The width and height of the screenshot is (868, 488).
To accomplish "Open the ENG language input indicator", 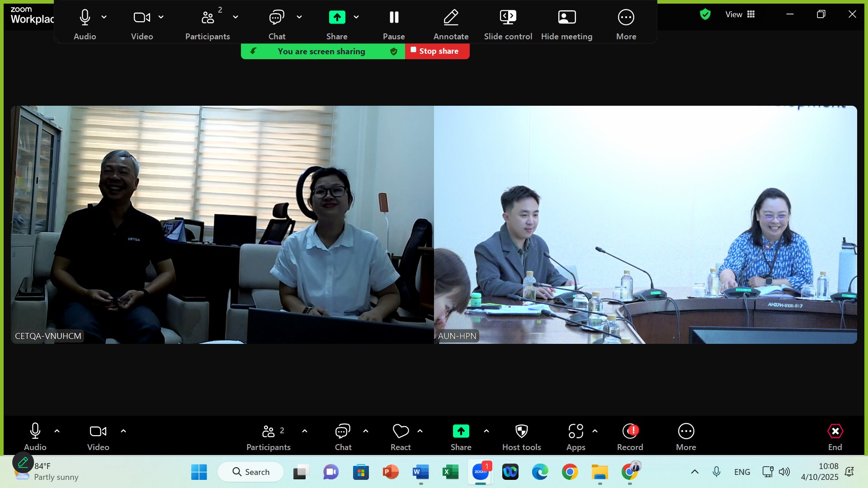I will tap(742, 472).
